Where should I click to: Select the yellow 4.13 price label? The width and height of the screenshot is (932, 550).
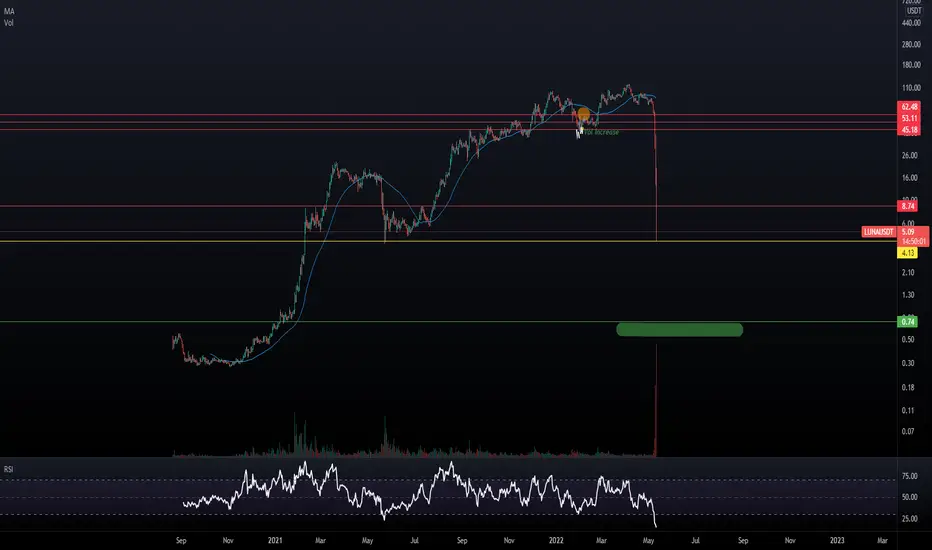(908, 253)
